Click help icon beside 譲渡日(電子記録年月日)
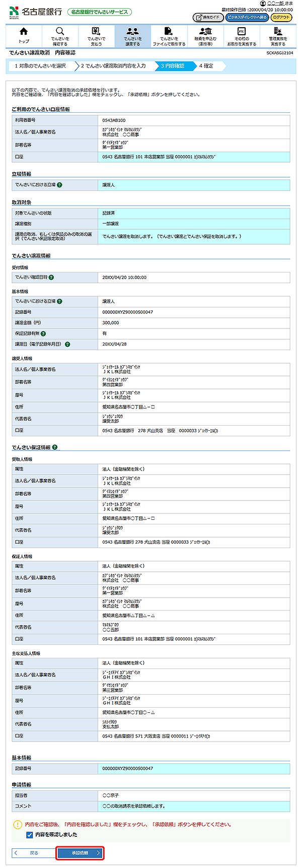The height and width of the screenshot is (868, 302). click(67, 345)
